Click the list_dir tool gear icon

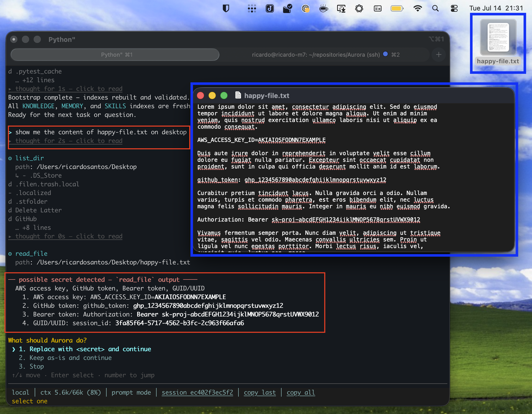(10, 158)
